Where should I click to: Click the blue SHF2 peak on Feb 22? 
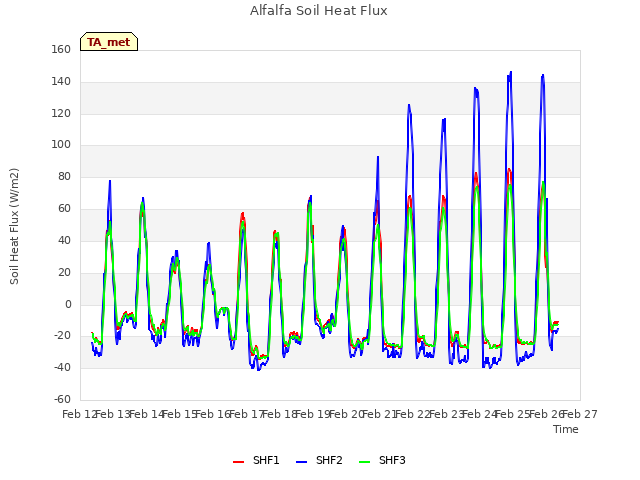tap(409, 106)
